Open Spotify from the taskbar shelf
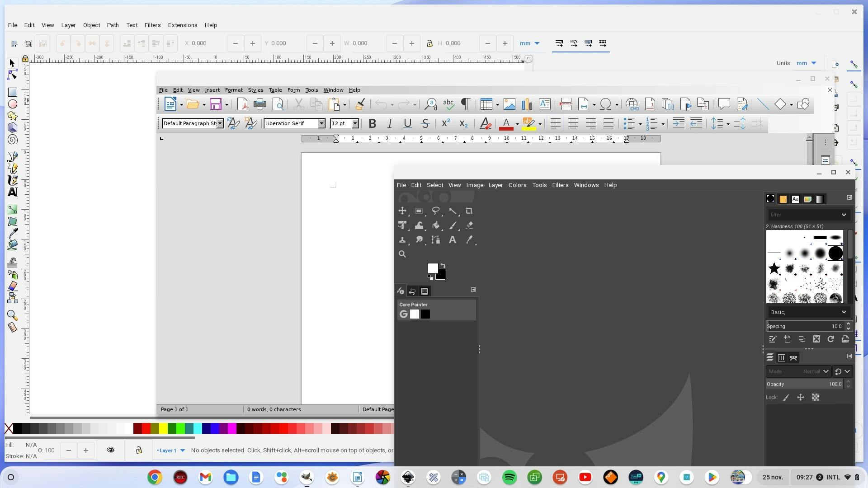Viewport: 868px width, 488px height. click(509, 477)
